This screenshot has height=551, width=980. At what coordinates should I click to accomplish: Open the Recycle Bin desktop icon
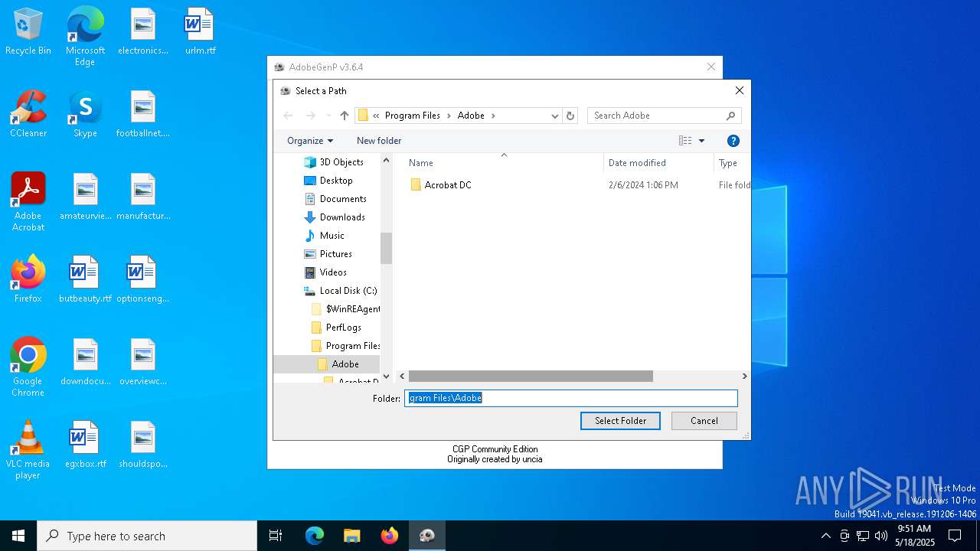coord(28,32)
